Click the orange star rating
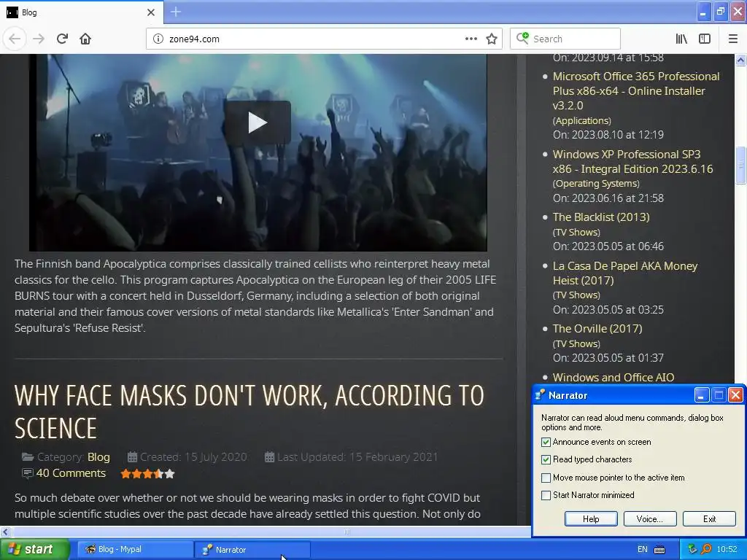747x560 pixels. (147, 474)
